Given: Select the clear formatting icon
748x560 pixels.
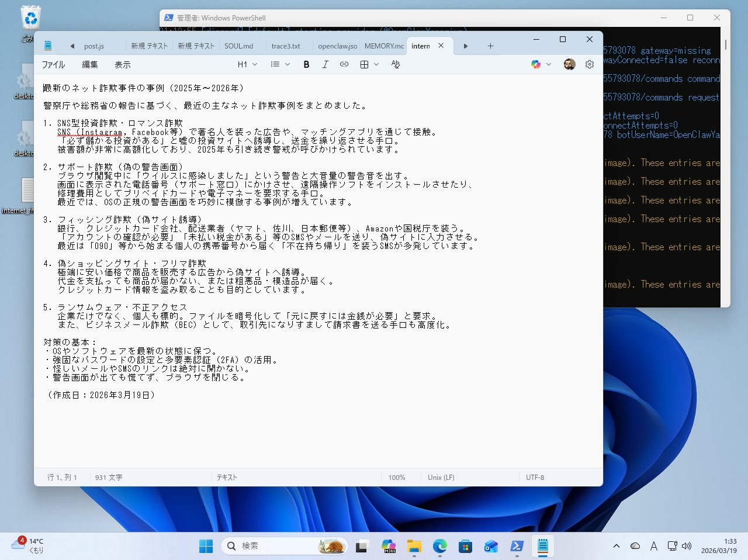Looking at the screenshot, I should [396, 64].
